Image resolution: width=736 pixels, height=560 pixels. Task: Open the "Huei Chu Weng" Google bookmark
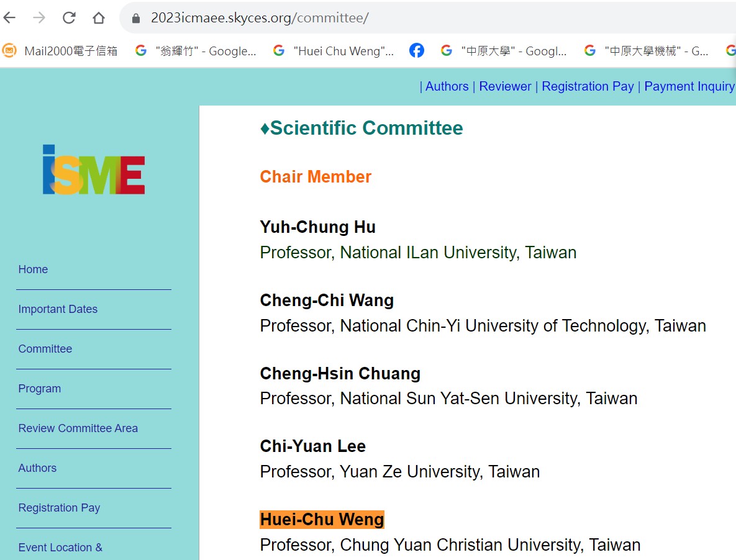coord(334,51)
